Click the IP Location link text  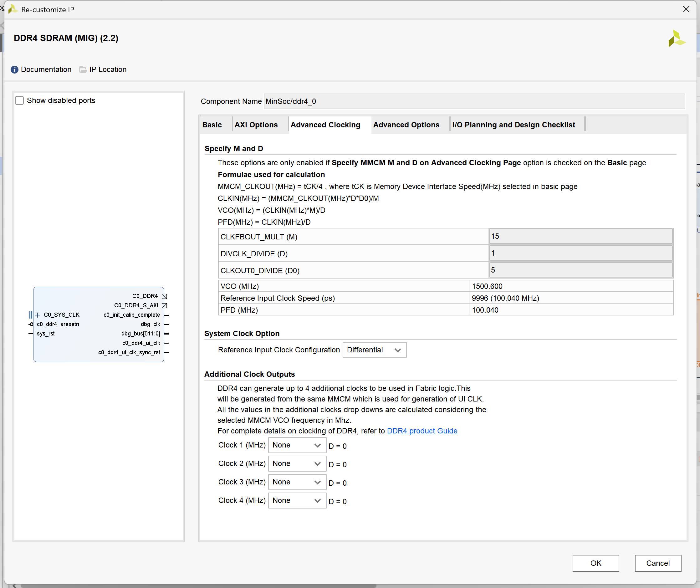pos(108,70)
